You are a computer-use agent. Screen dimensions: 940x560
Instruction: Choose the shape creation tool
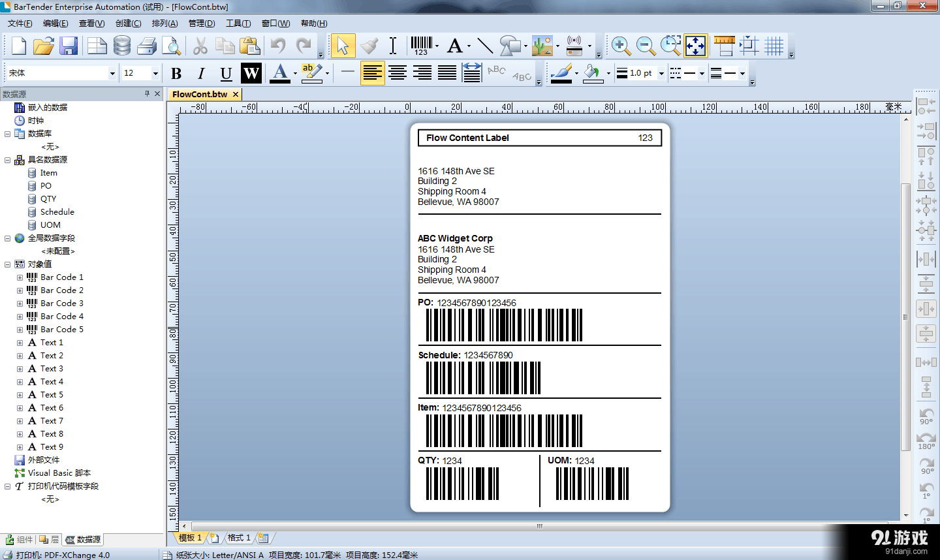tap(510, 46)
